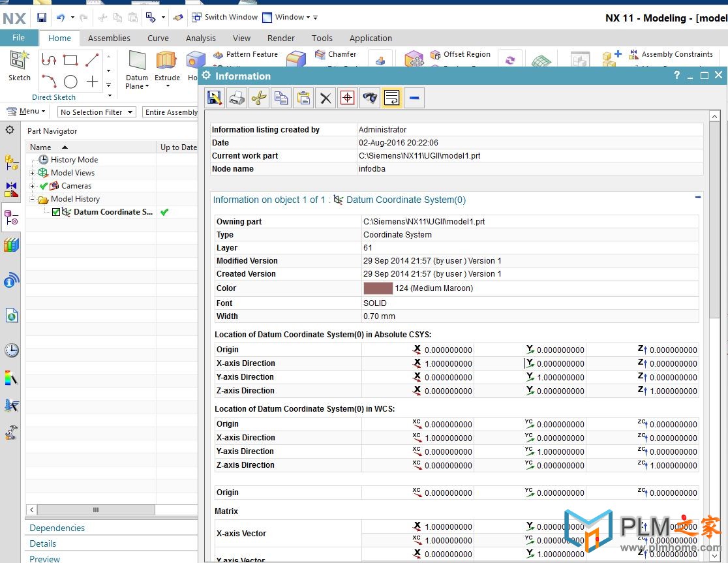This screenshot has width=728, height=563.
Task: Select the Rectangle sketch tool
Action: click(70, 59)
